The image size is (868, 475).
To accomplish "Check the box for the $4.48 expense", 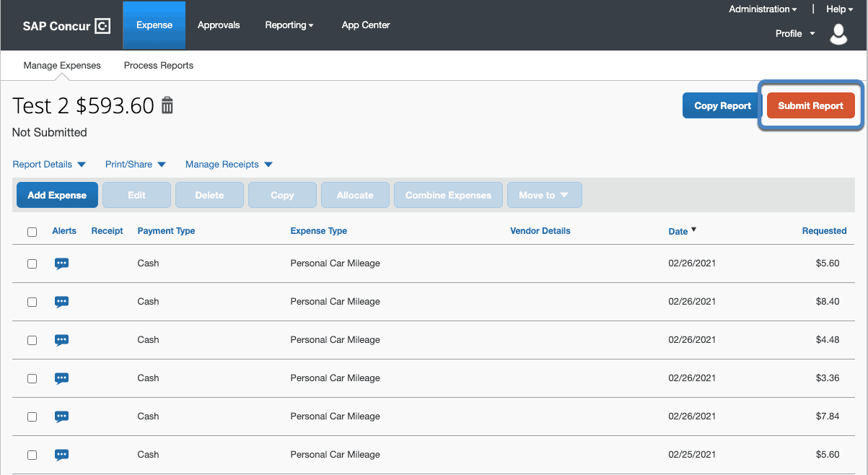I will tap(32, 340).
